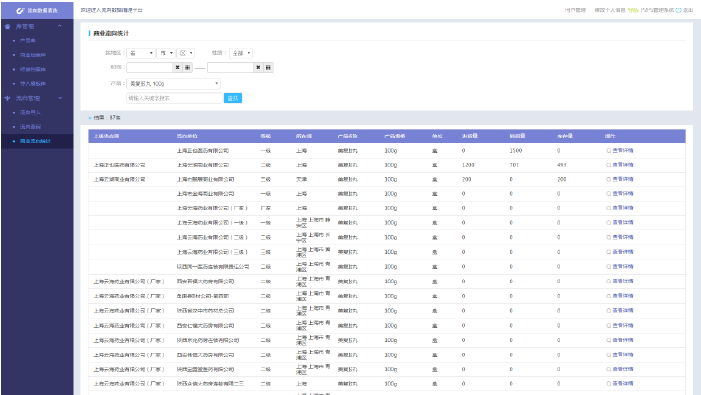Click the magnifier icon in the row with 1200
The image size is (701, 395).
click(608, 165)
